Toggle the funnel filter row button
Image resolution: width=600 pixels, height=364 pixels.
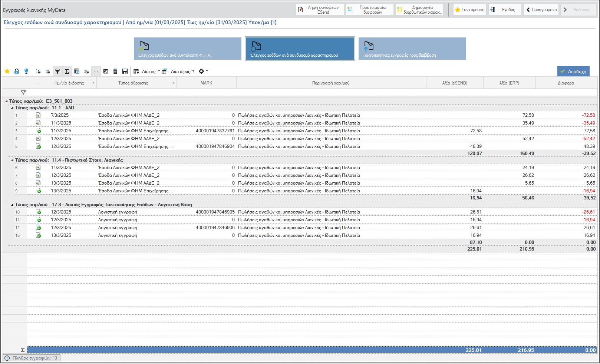(57, 71)
